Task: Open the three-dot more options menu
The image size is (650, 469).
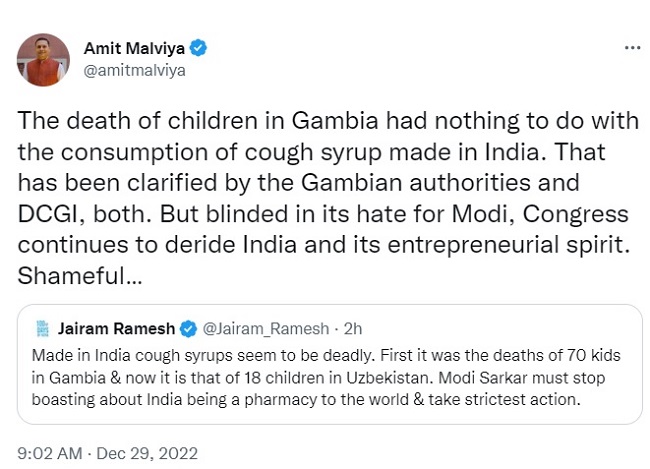Action: tap(632, 47)
